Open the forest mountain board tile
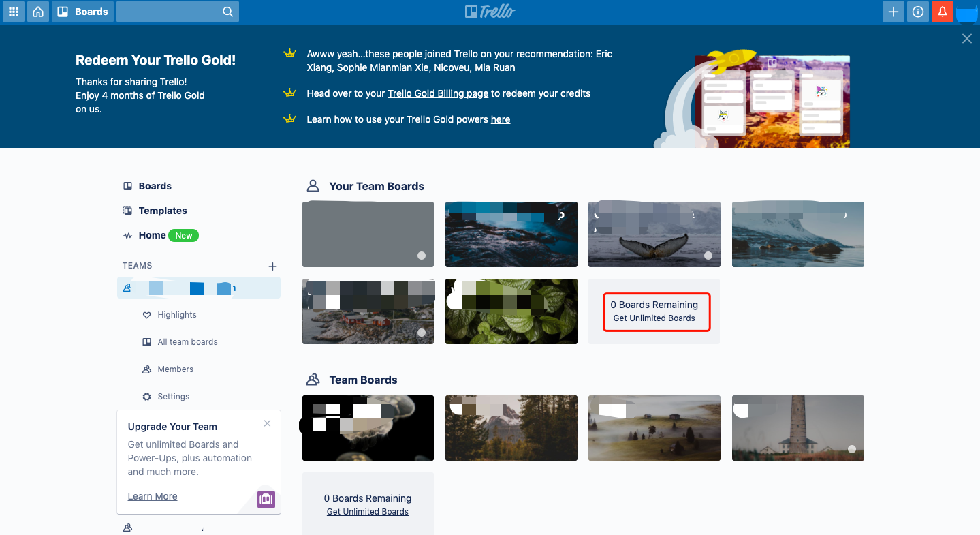This screenshot has width=980, height=535. (x=511, y=428)
